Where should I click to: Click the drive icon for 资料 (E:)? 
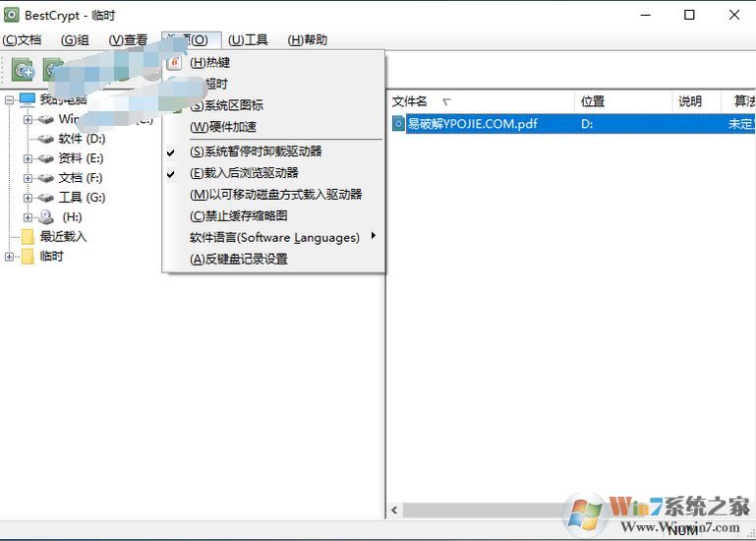coord(46,158)
